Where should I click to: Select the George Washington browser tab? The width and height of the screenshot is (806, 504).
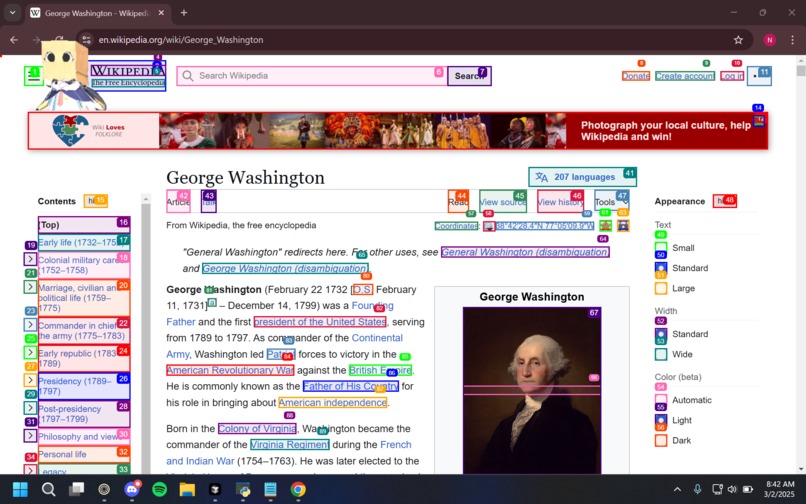click(x=97, y=13)
